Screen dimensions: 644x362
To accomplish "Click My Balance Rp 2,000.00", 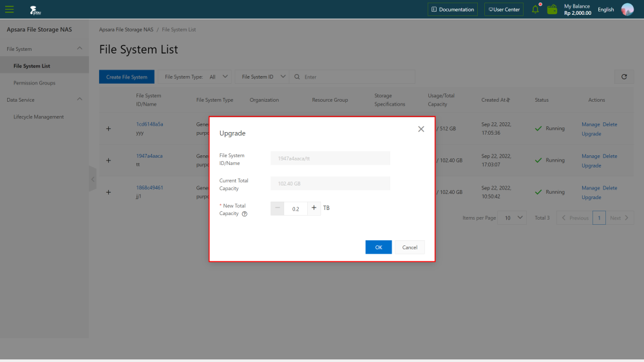I will [x=578, y=10].
